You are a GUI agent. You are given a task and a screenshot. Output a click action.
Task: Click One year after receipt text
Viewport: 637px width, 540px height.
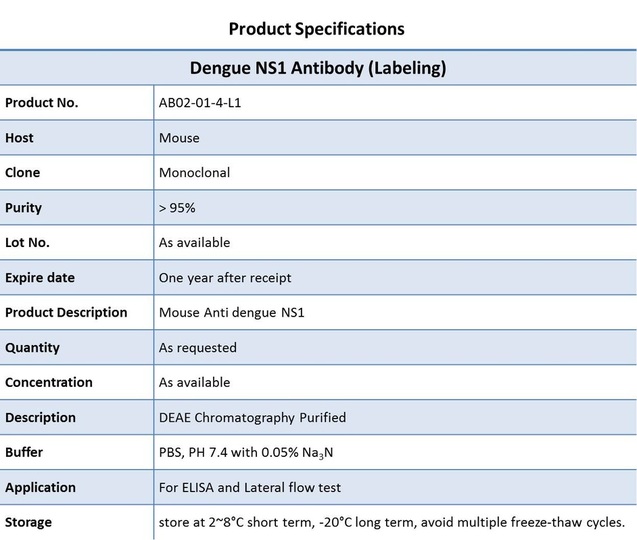click(225, 278)
